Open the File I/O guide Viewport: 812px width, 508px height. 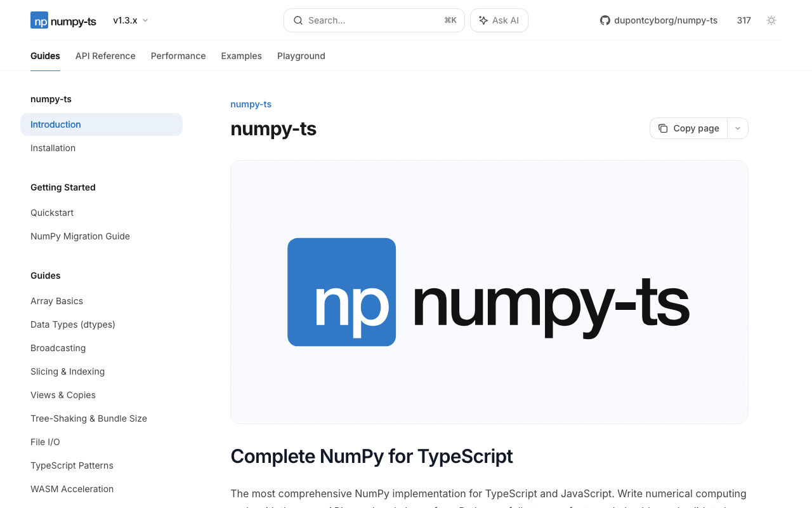click(101, 442)
